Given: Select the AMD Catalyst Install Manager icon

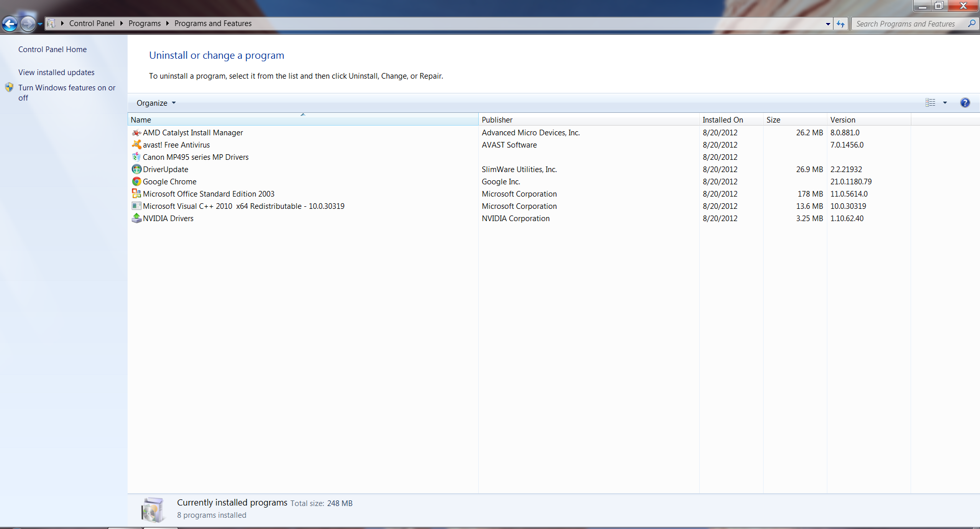Looking at the screenshot, I should click(136, 133).
